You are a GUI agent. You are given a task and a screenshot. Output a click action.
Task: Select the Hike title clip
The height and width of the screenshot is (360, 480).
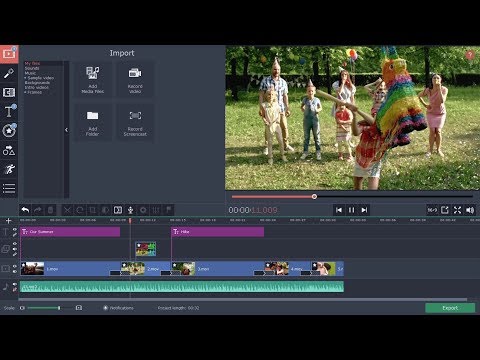point(218,232)
